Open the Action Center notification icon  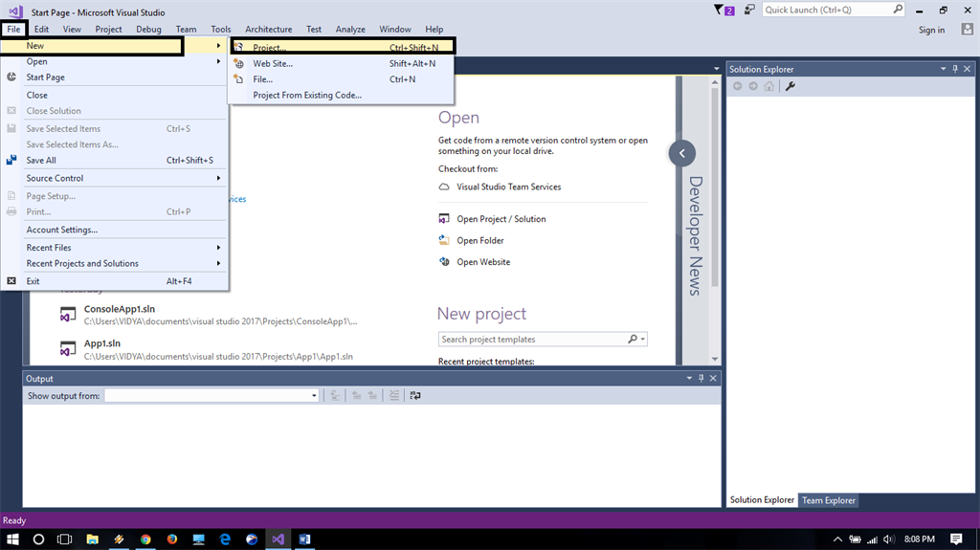(x=956, y=539)
